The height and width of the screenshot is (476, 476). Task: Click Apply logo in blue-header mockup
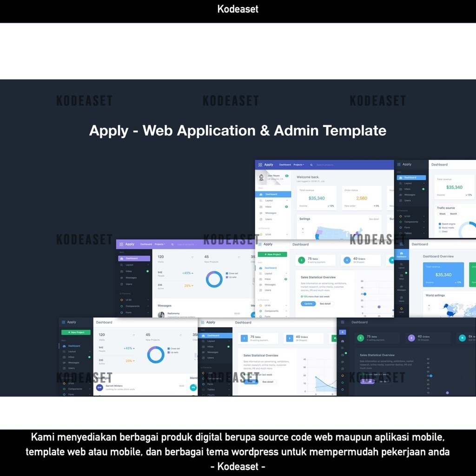pyautogui.click(x=265, y=165)
